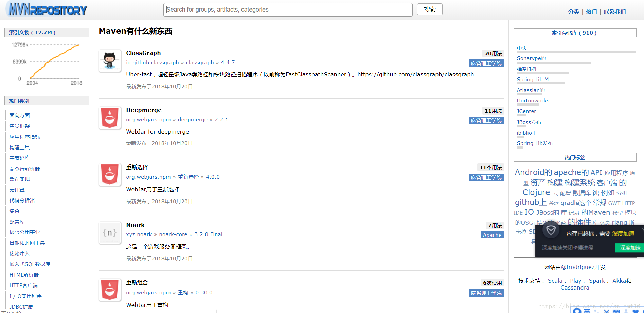Open the 缓存实现 category

[x=20, y=179]
